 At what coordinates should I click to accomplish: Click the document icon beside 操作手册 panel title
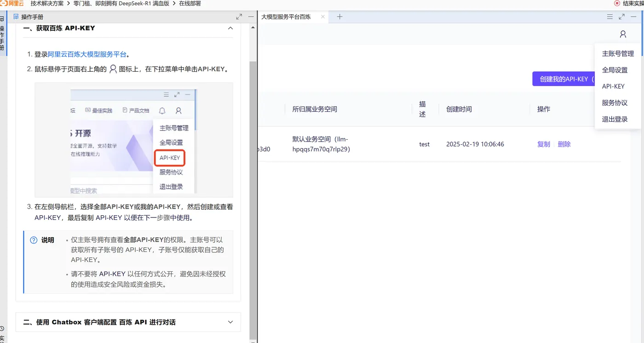pos(16,17)
